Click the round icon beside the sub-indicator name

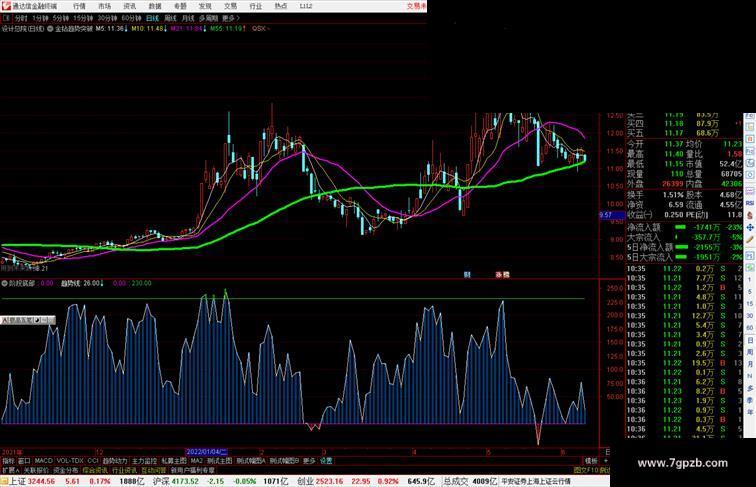tap(5, 284)
